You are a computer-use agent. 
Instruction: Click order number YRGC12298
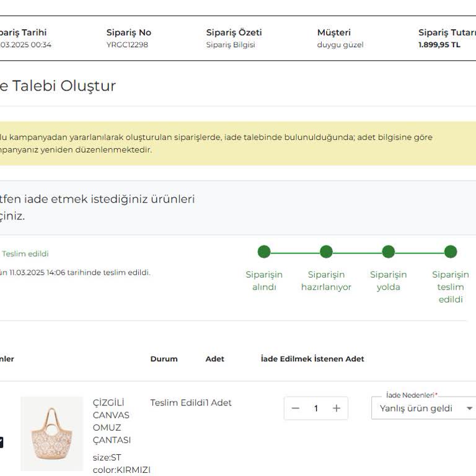click(x=127, y=45)
